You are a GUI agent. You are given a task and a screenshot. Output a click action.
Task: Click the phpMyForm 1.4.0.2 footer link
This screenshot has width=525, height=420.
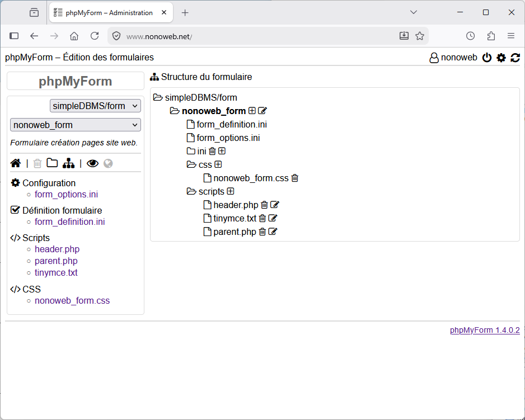pos(485,330)
